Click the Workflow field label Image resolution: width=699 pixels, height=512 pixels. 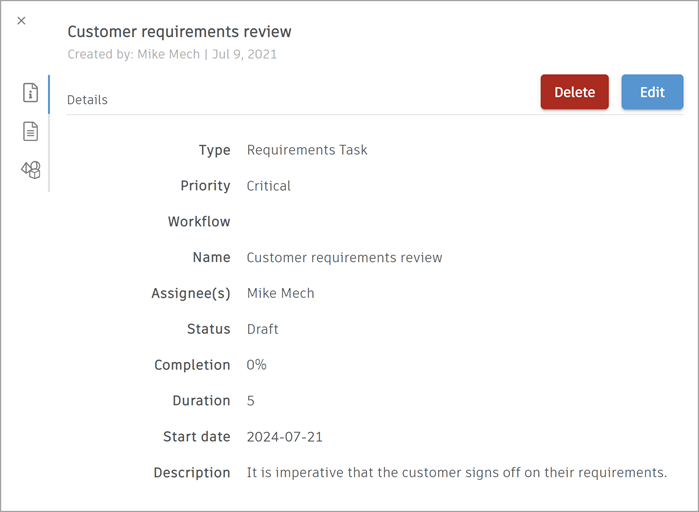pos(199,222)
